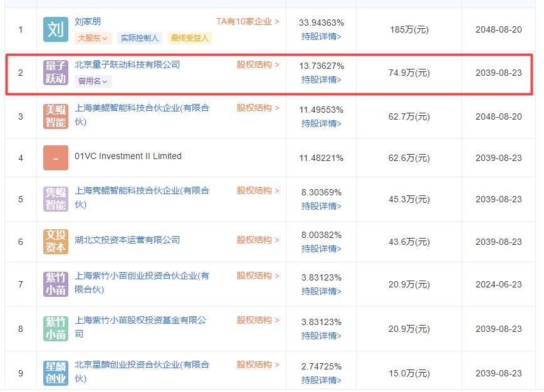Open 股权结构 for 上海美鲲智能
Screen dimensions: 544x392
click(x=258, y=108)
